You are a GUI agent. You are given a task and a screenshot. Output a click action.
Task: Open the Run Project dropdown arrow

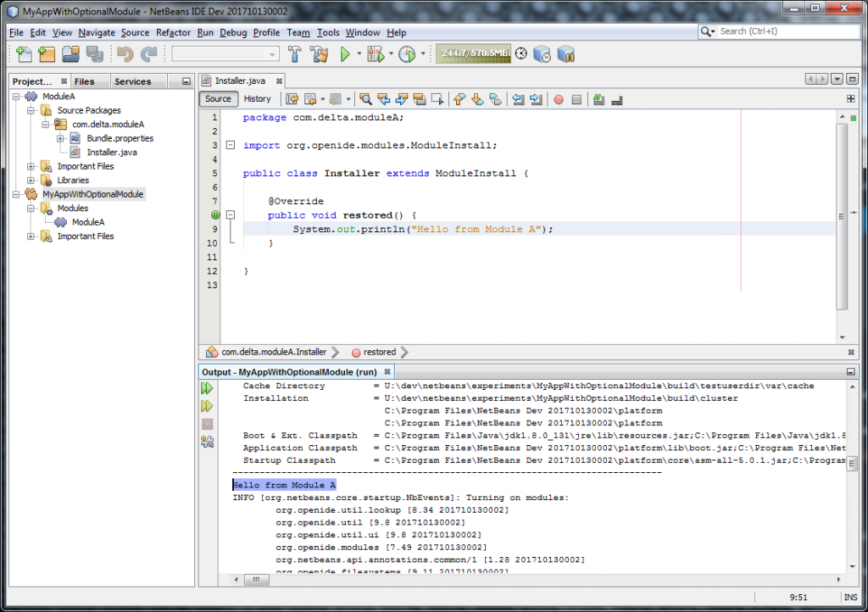(359, 54)
